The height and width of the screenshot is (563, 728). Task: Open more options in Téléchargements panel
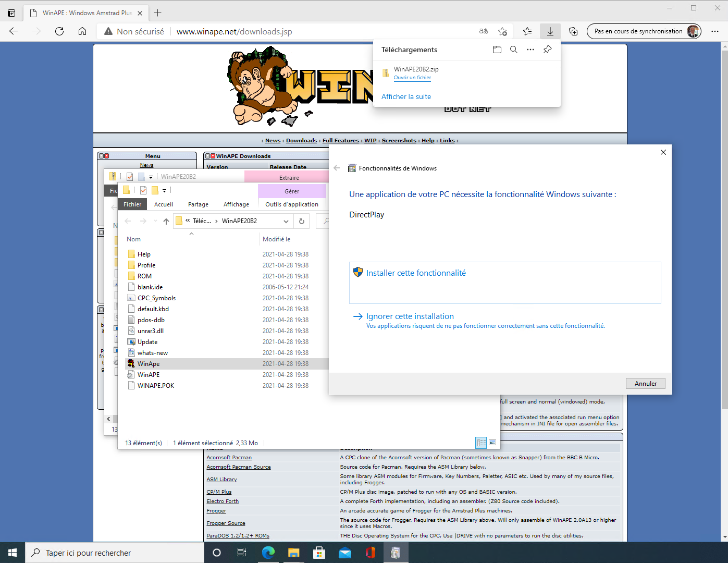pyautogui.click(x=530, y=50)
